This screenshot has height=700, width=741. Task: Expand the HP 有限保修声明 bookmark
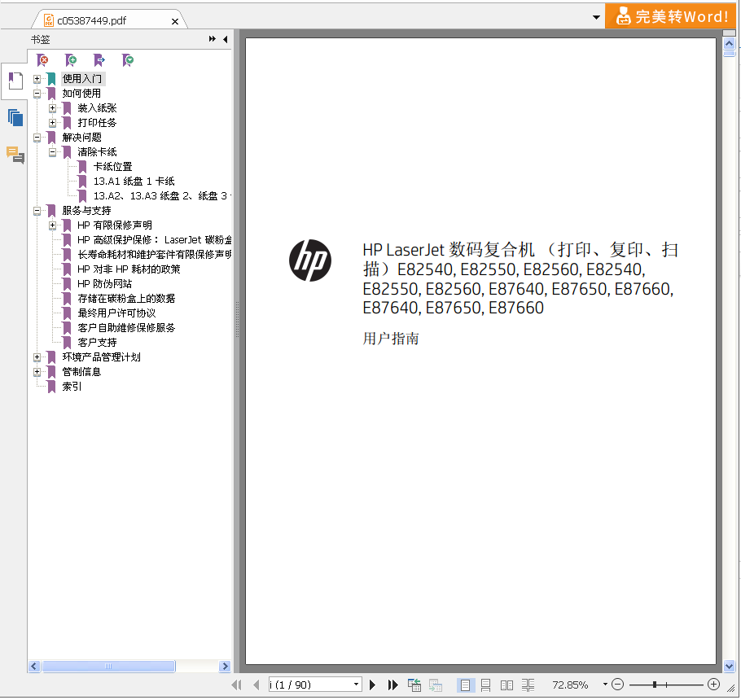point(52,225)
